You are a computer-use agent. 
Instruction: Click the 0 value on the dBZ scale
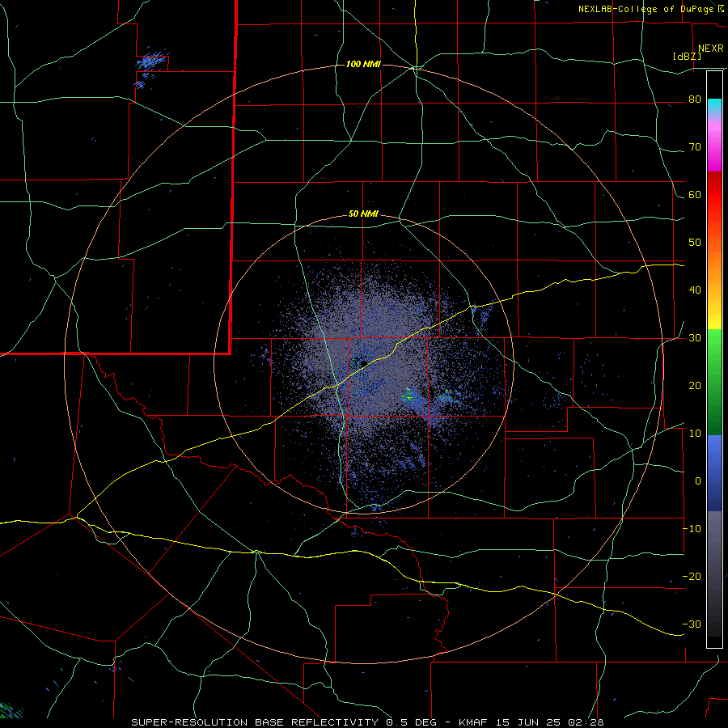coord(698,481)
